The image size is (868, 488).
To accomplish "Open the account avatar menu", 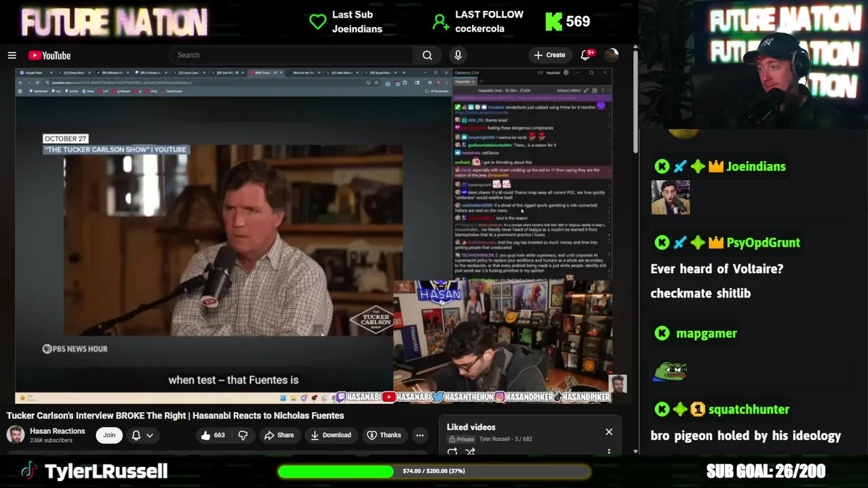I will click(612, 55).
